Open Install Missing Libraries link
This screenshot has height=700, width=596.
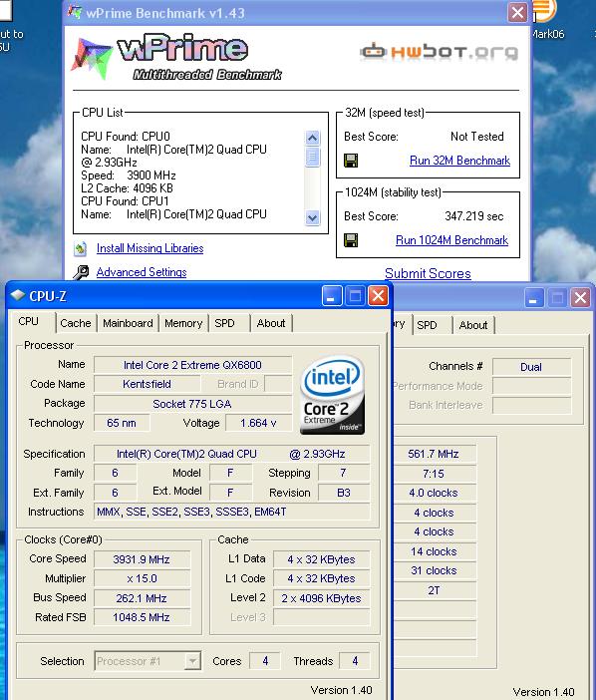149,248
